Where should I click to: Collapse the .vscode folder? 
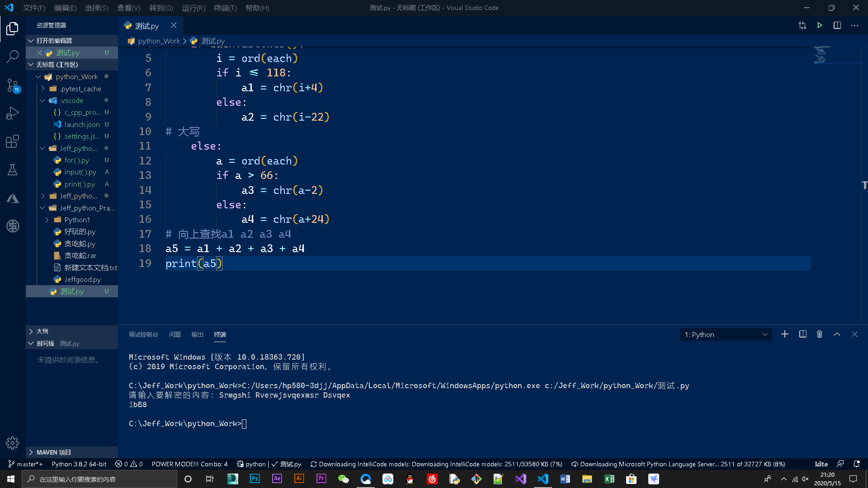tap(71, 100)
